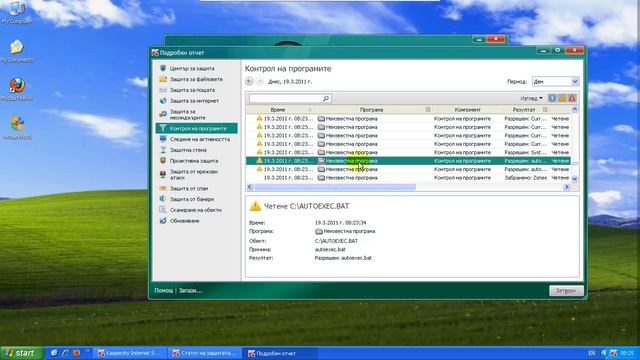Expand the Изглед view dropdown

coord(531,98)
